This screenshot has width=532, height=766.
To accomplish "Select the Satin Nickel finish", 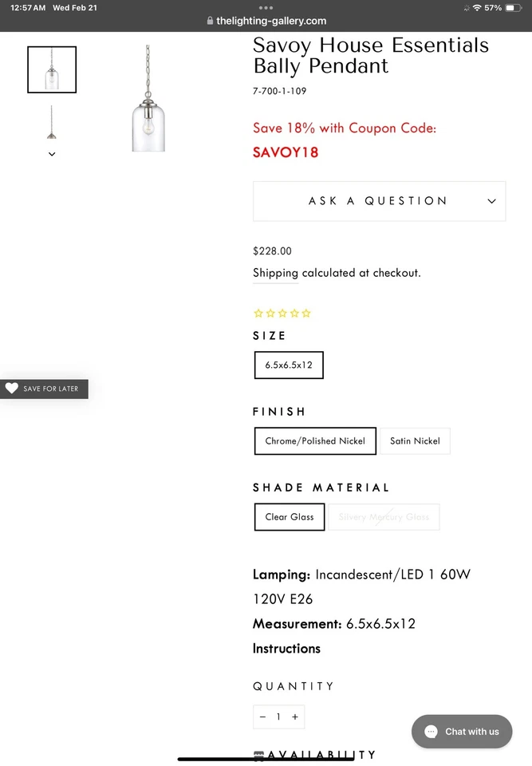I will 415,440.
